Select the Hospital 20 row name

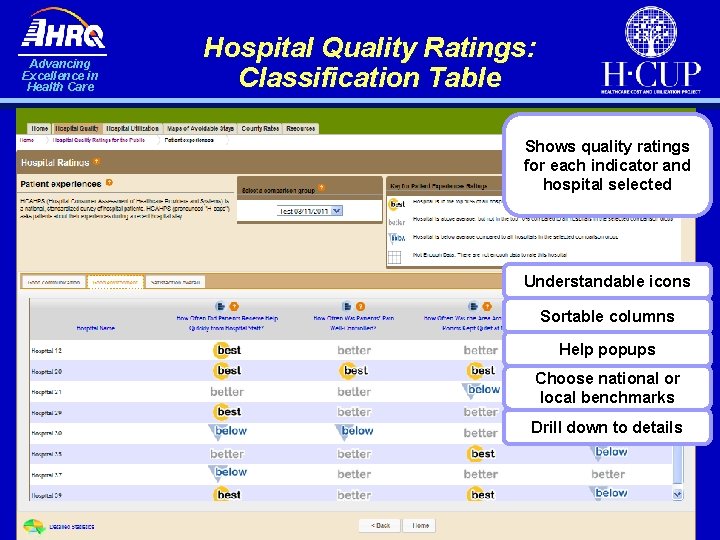(46, 371)
